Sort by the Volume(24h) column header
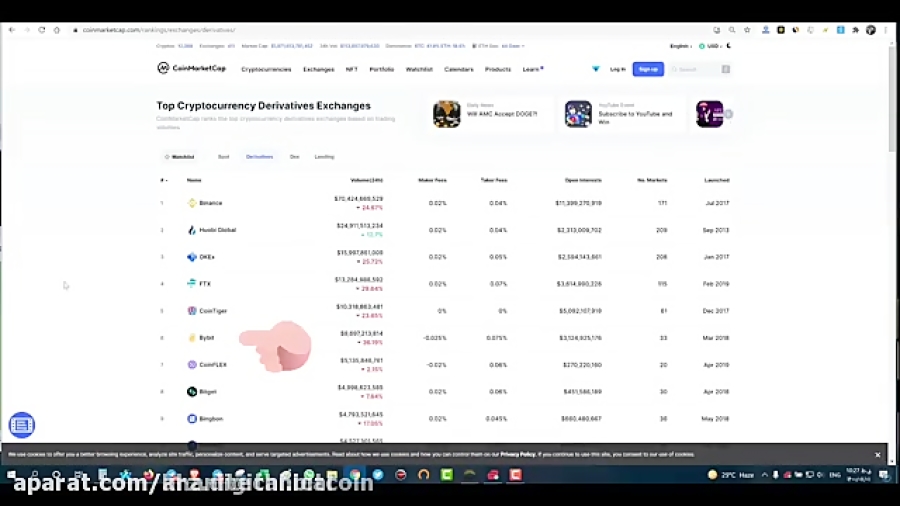The height and width of the screenshot is (506, 900). [x=366, y=180]
